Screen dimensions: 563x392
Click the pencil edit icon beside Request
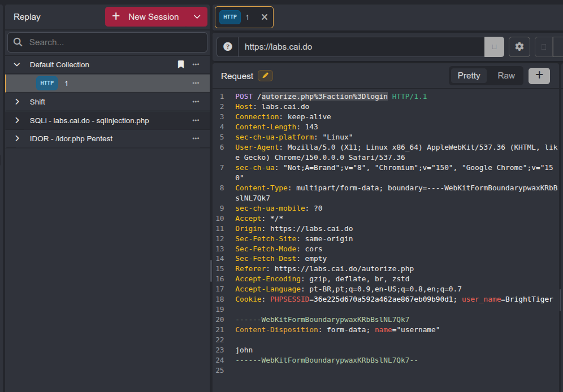[265, 76]
